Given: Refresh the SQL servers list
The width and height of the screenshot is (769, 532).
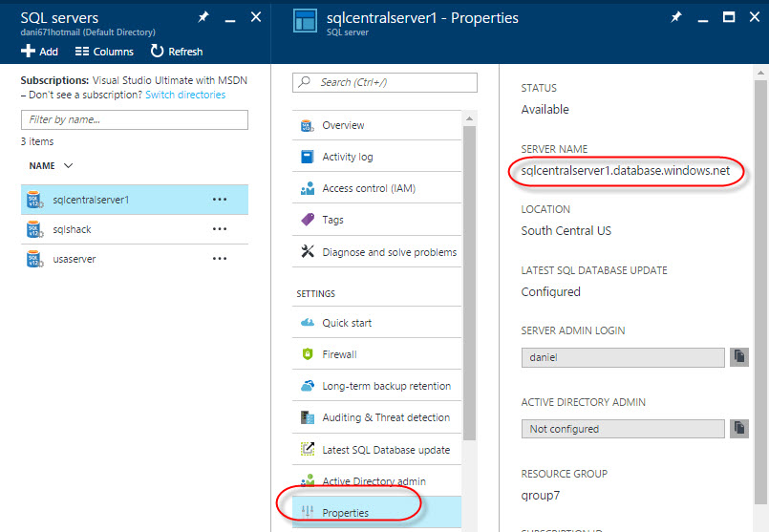Looking at the screenshot, I should tap(177, 52).
